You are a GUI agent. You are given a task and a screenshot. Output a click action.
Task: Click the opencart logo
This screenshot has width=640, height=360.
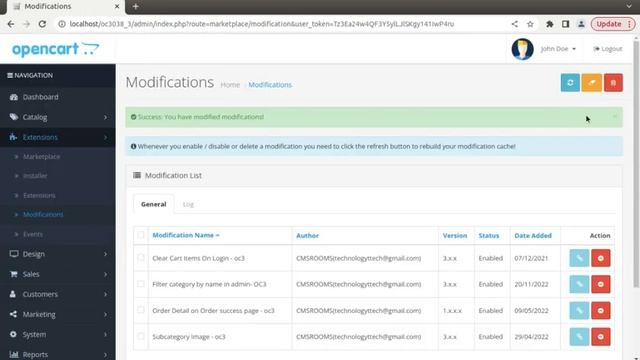[x=56, y=49]
